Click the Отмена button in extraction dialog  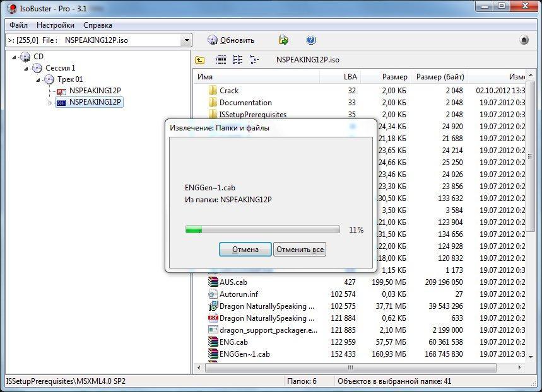pos(245,250)
